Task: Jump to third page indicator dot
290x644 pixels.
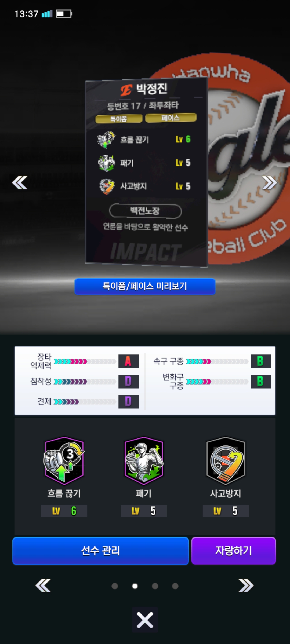Action: 155,586
